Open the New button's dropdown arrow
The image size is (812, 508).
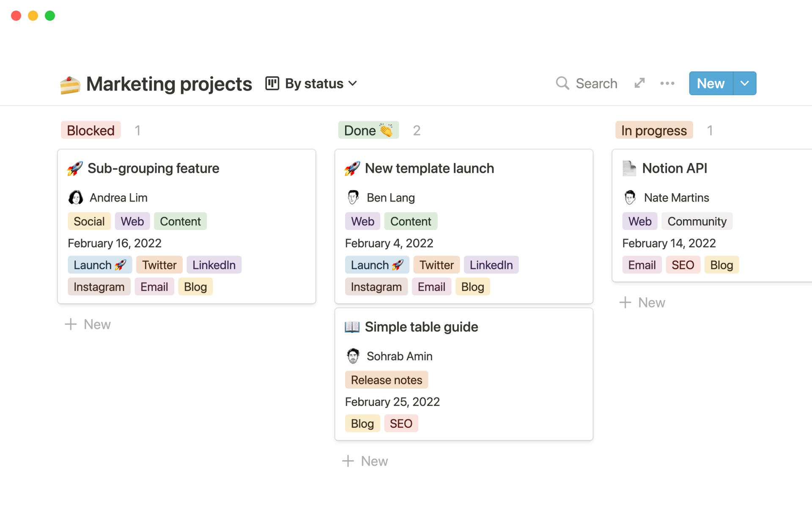pos(744,83)
